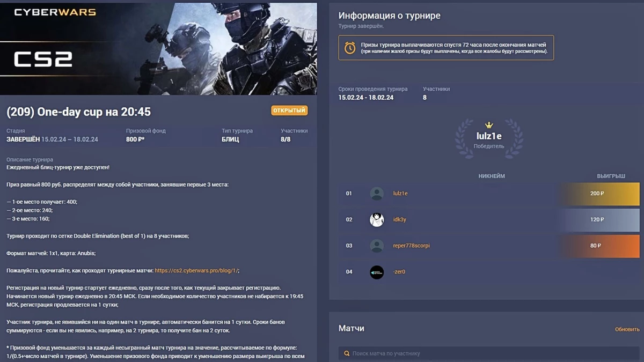
Task: Open -zer0 profile link
Action: pyautogui.click(x=399, y=272)
